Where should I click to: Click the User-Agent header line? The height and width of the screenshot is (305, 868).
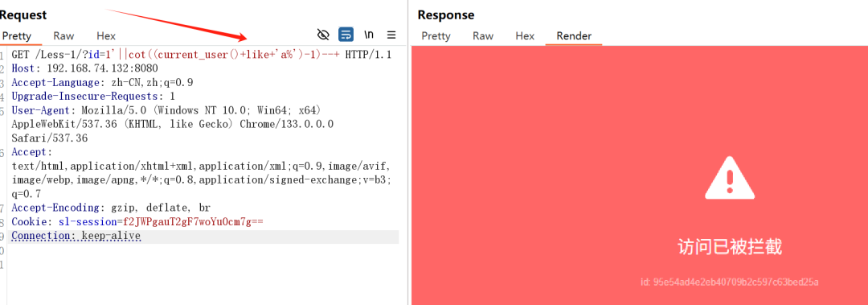tap(172, 124)
